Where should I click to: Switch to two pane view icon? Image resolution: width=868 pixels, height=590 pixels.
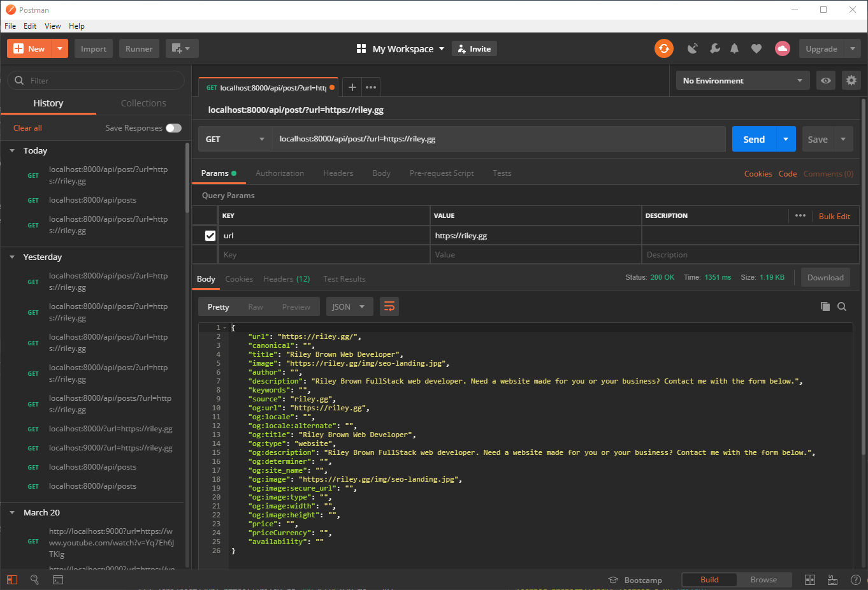pyautogui.click(x=810, y=580)
